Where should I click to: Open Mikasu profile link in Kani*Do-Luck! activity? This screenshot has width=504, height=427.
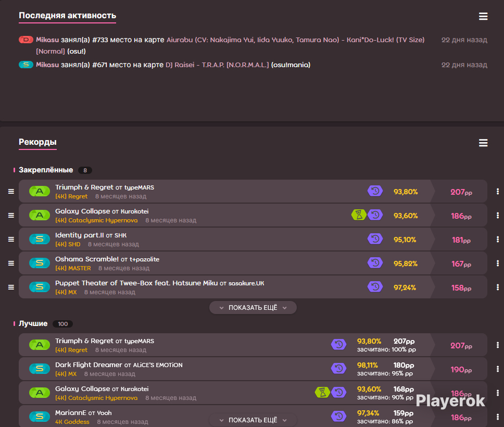pos(47,40)
